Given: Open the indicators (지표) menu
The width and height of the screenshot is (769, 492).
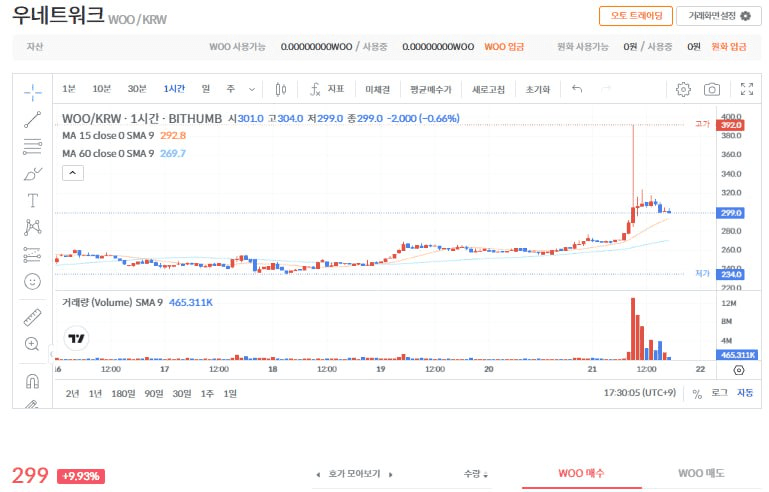Looking at the screenshot, I should [327, 89].
